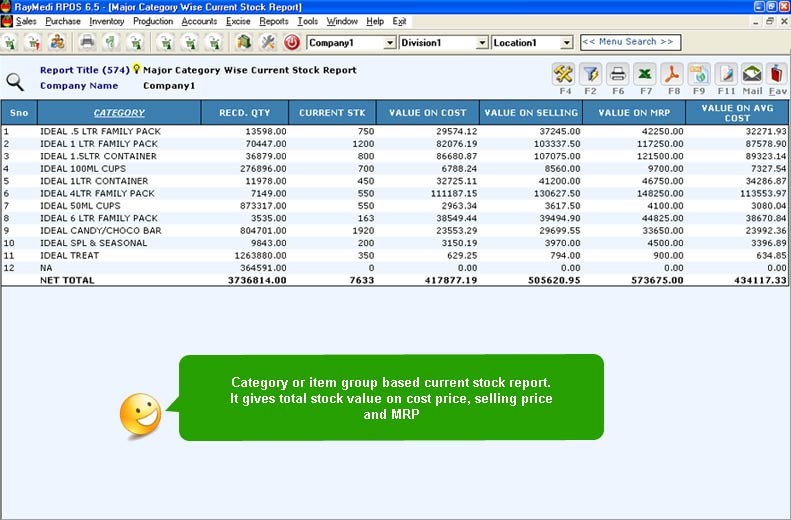Open the Division1 dropdown arrow
This screenshot has height=520, width=791.
coord(482,43)
